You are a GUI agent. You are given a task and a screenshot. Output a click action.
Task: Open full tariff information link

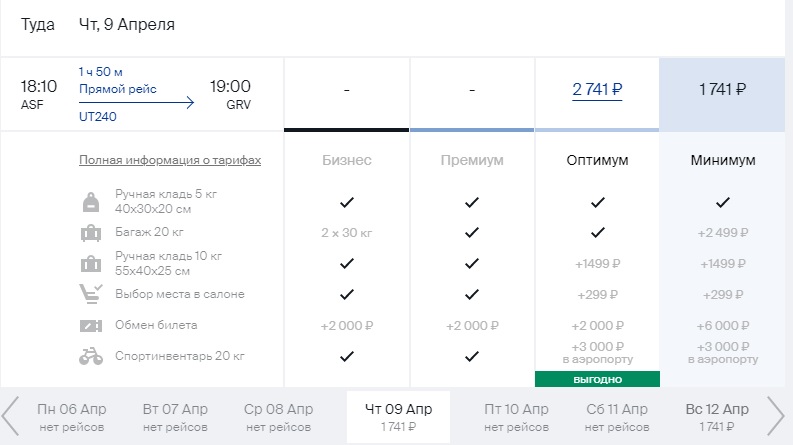[x=169, y=160]
